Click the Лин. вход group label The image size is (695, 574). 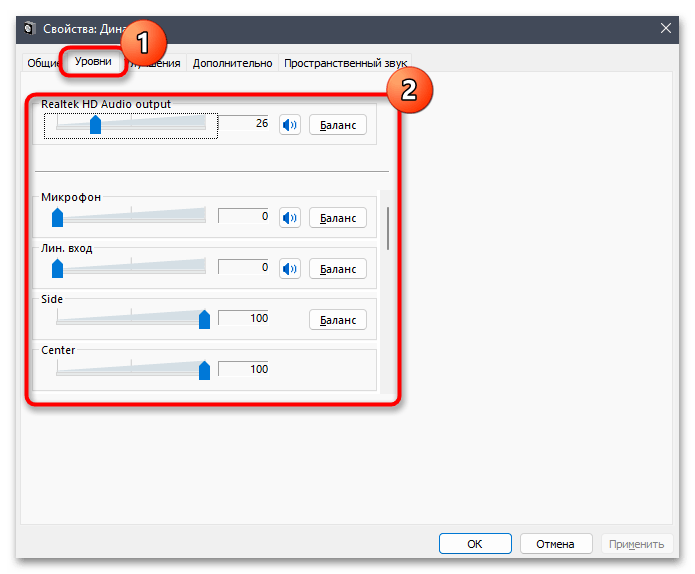[x=66, y=248]
